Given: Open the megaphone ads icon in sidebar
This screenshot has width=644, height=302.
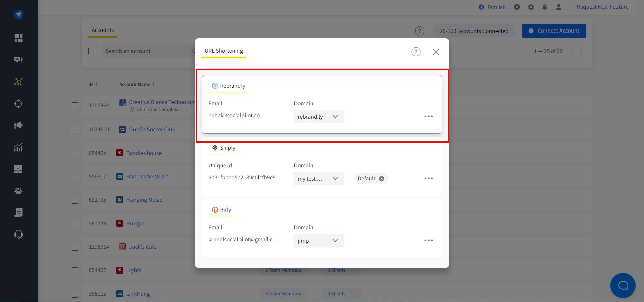Looking at the screenshot, I should (18, 125).
